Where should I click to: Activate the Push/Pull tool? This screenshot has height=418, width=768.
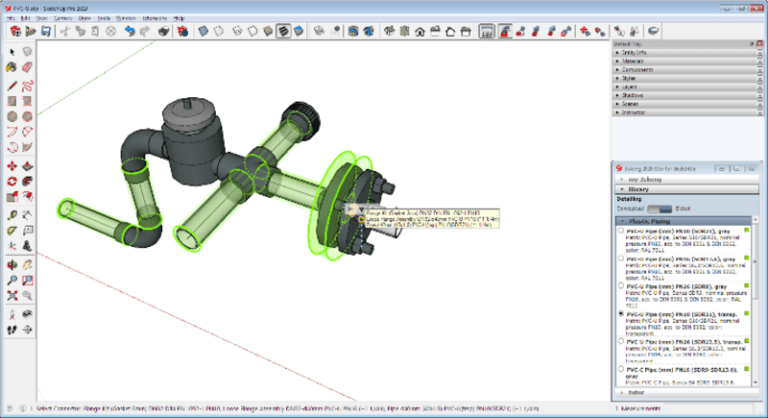click(27, 166)
